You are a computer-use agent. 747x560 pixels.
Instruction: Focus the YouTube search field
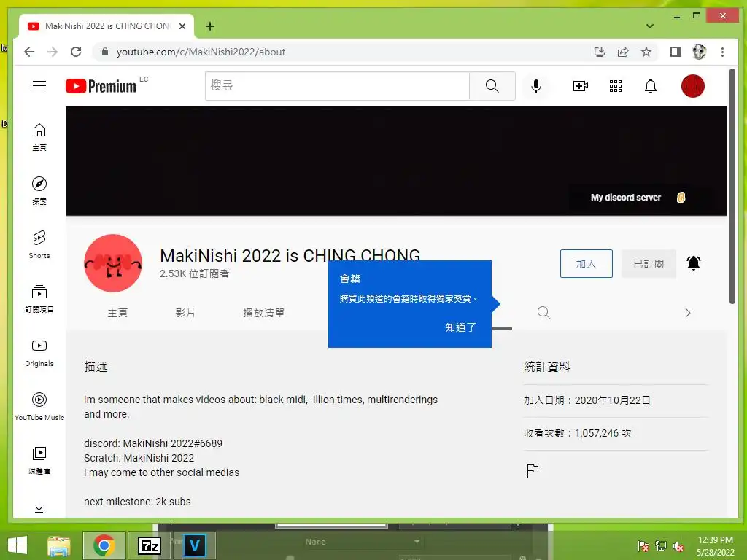pyautogui.click(x=337, y=86)
